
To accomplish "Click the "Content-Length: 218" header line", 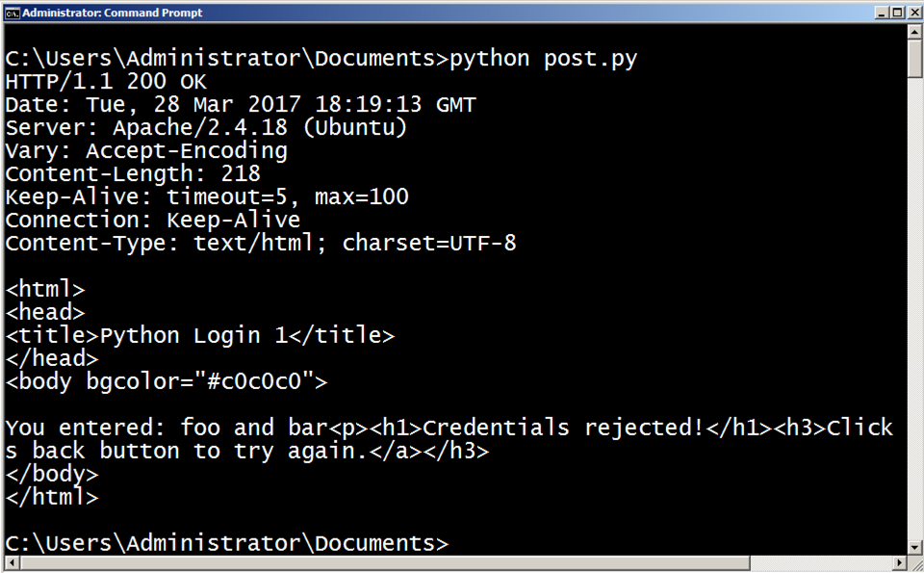I will click(133, 173).
